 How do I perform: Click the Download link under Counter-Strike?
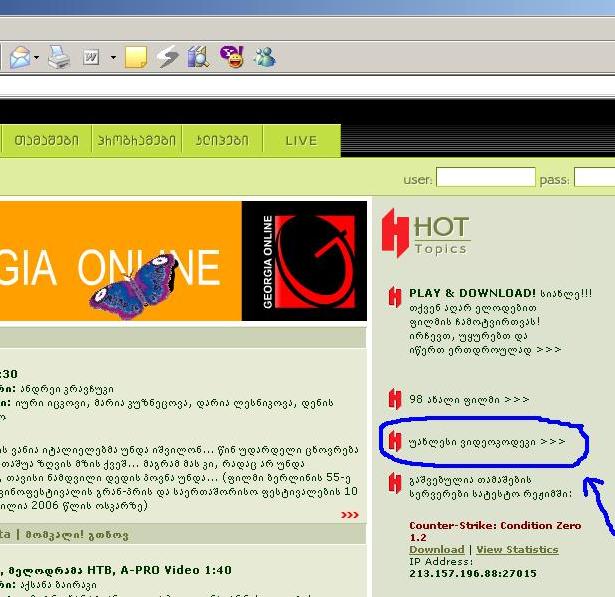(x=437, y=550)
